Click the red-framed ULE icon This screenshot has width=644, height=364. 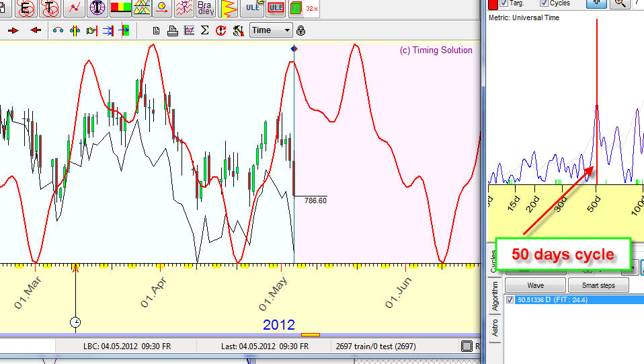pos(276,8)
